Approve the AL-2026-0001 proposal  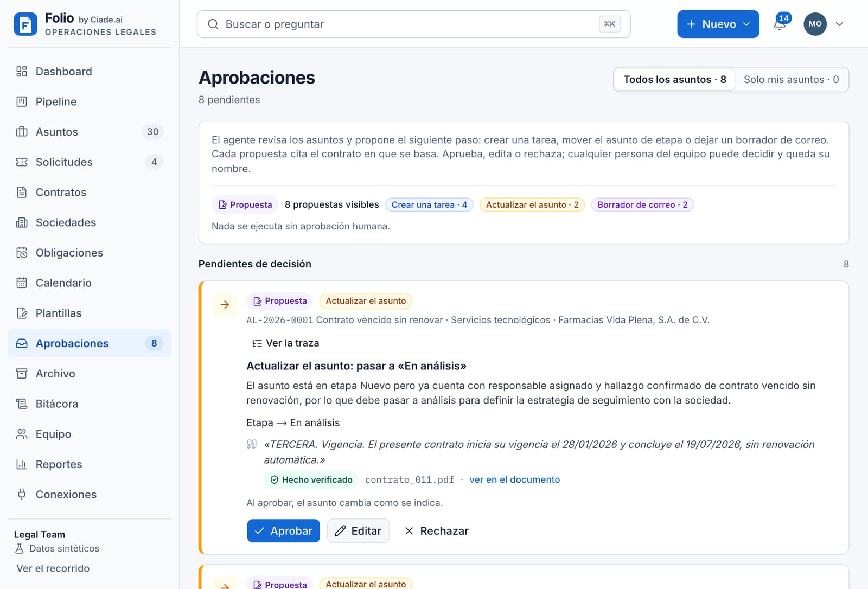click(283, 531)
